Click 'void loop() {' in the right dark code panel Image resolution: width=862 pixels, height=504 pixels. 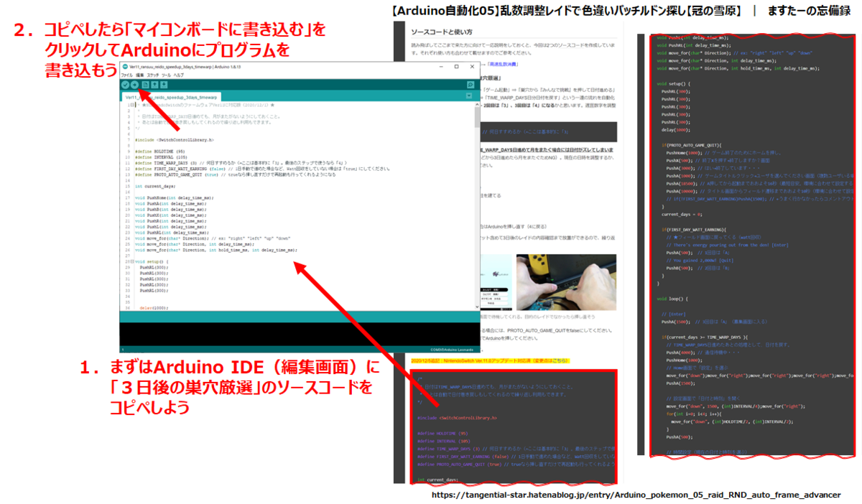(672, 299)
